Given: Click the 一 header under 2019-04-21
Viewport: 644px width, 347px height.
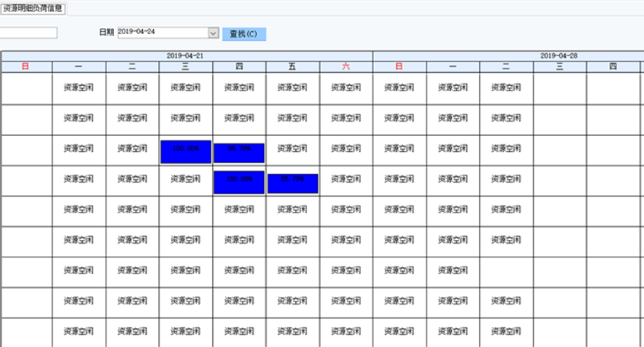Looking at the screenshot, I should click(x=79, y=67).
